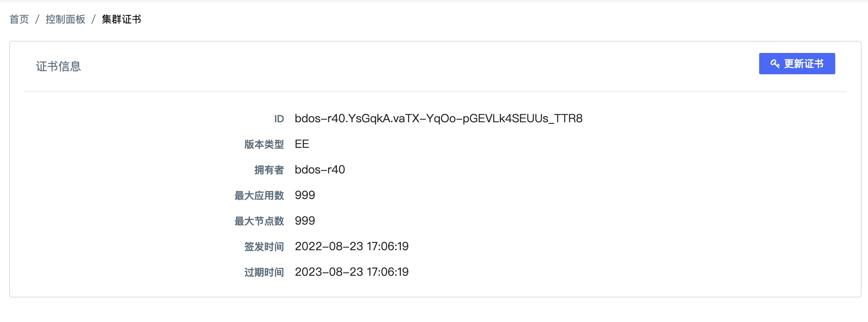The height and width of the screenshot is (322, 868).
Task: Click the 999 value for 最大节点数
Action: point(305,221)
